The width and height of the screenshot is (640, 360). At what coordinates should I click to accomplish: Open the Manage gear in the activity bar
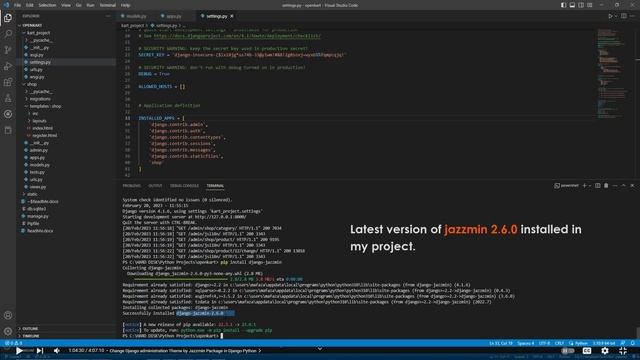click(8, 331)
